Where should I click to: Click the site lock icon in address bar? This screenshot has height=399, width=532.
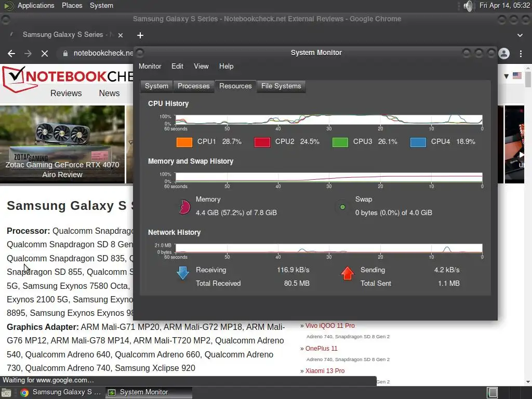pos(65,54)
